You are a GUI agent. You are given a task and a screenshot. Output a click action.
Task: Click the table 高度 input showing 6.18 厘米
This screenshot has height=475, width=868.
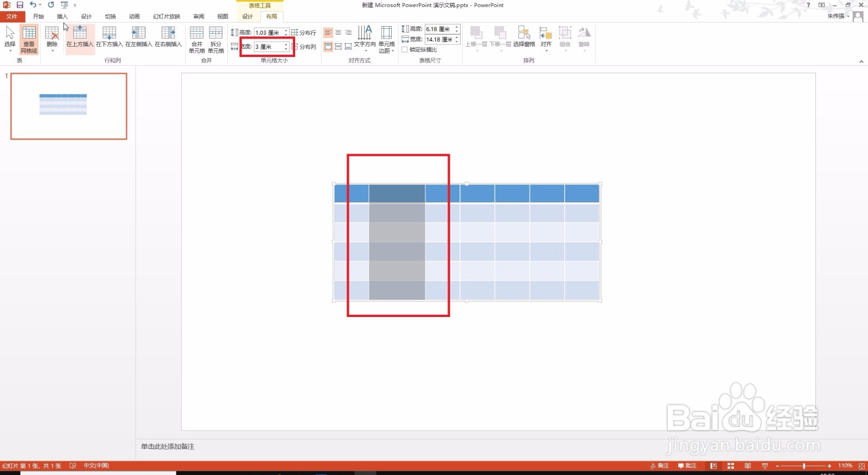[x=439, y=29]
